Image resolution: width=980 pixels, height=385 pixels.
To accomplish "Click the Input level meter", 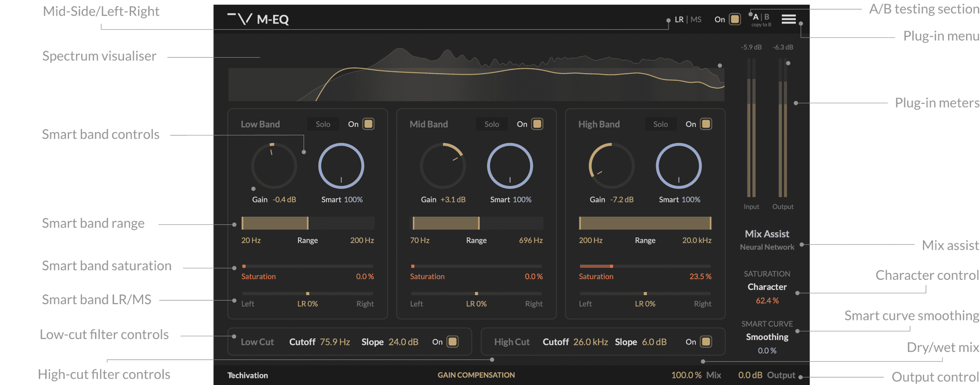I will (751, 128).
